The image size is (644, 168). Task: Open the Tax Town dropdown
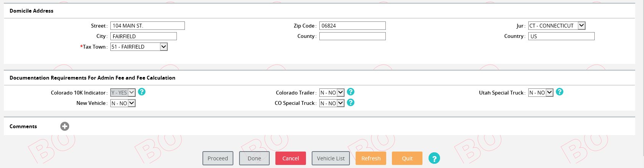pyautogui.click(x=139, y=47)
